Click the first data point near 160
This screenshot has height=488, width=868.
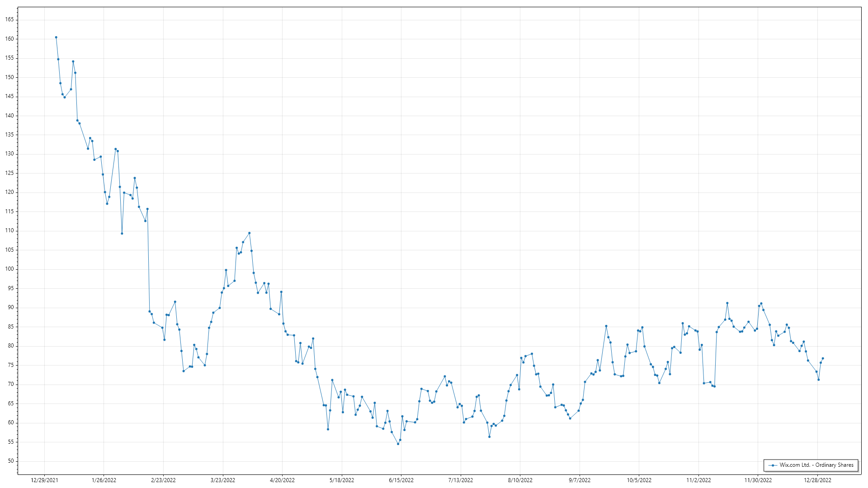click(56, 38)
